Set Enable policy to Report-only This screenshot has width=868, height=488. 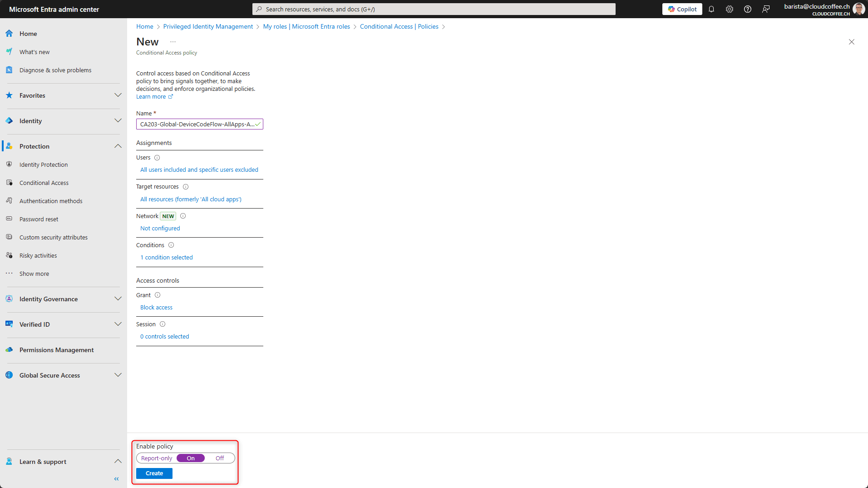pyautogui.click(x=156, y=458)
